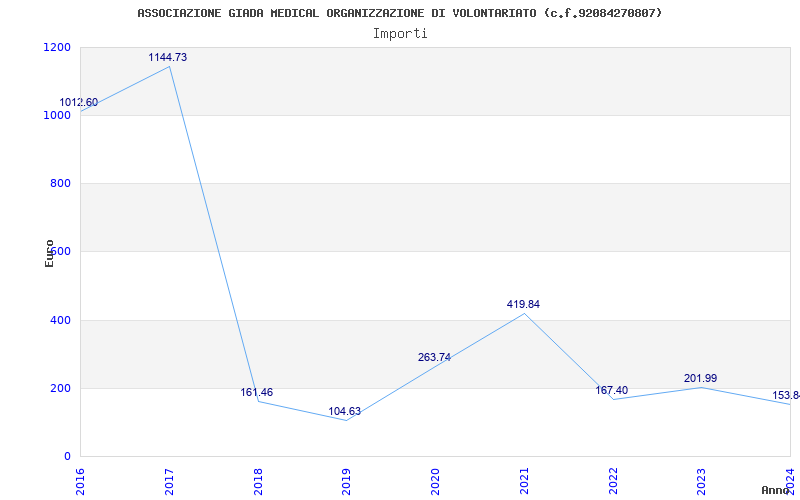Click the 600 y-axis tick label
The height and width of the screenshot is (500, 800).
60,252
